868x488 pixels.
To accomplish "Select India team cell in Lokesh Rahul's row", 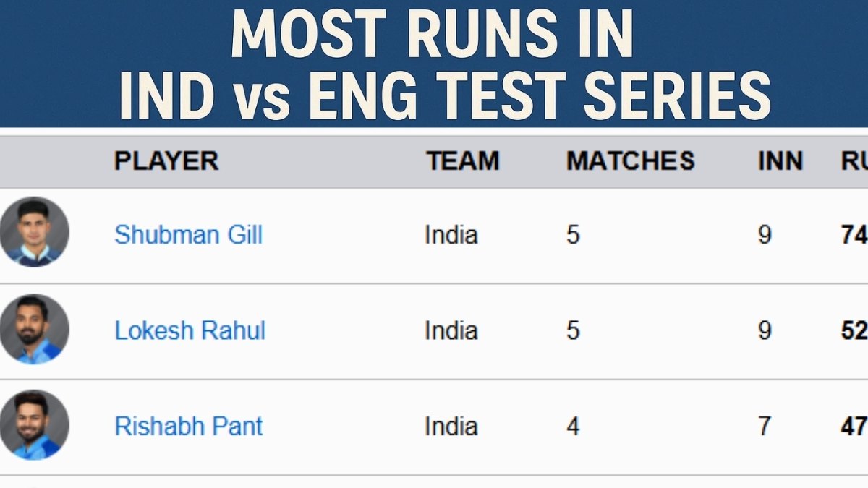I will (451, 330).
